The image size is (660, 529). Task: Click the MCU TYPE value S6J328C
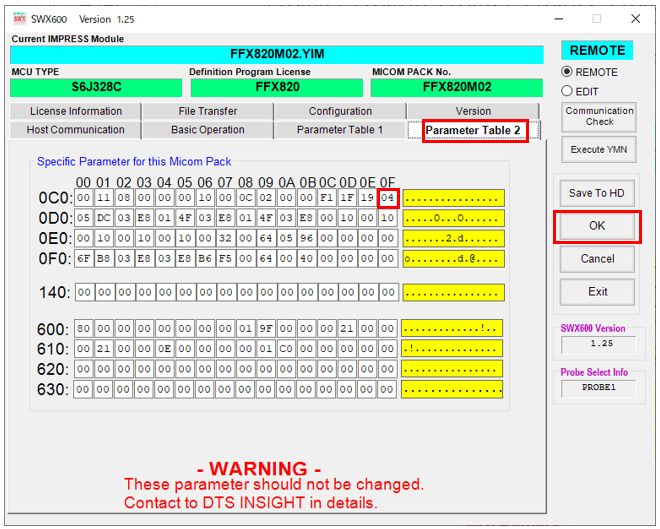click(x=96, y=87)
